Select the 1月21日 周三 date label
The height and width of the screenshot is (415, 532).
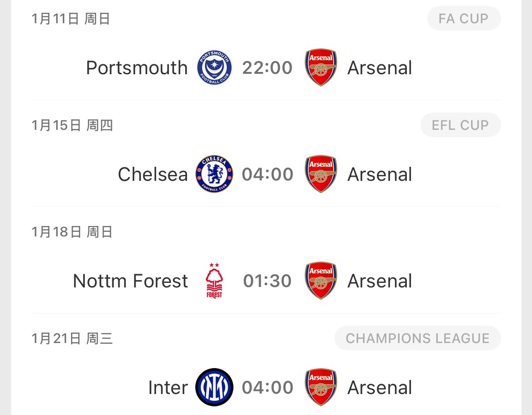72,338
